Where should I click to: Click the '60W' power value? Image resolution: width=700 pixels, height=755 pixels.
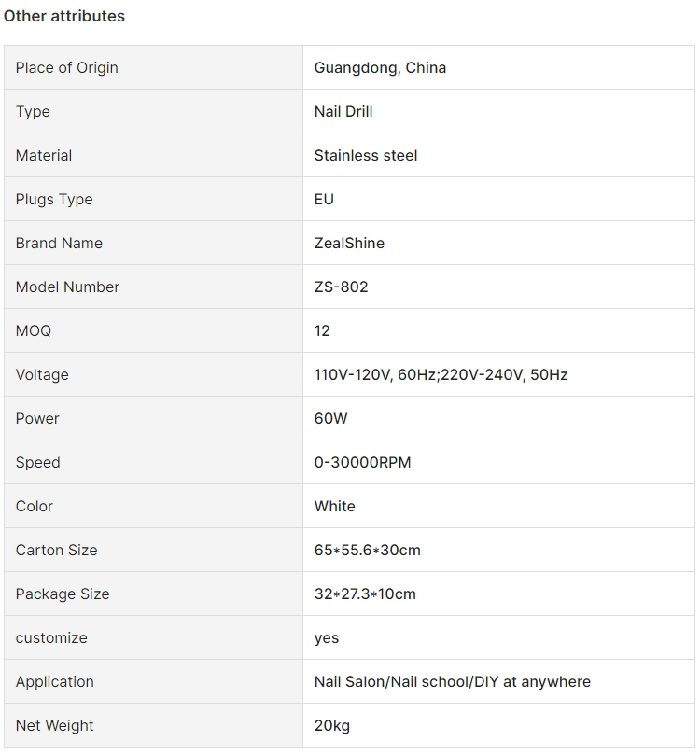pos(330,418)
